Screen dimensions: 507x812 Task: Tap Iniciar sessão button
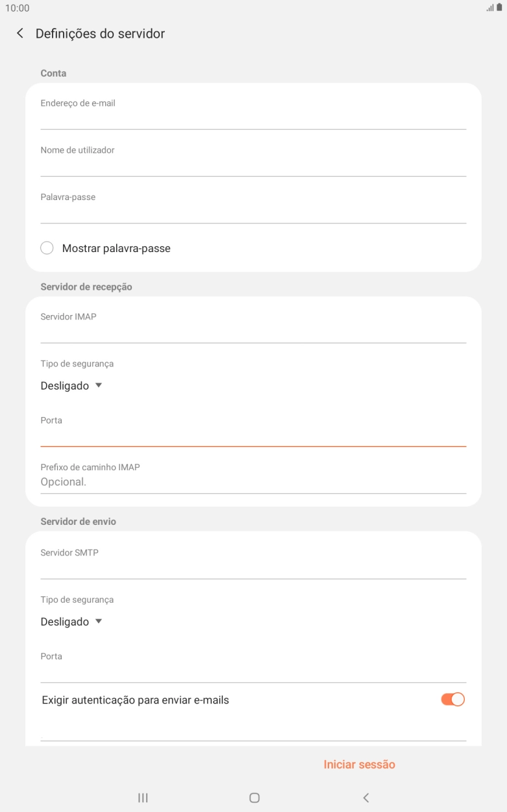pyautogui.click(x=359, y=765)
